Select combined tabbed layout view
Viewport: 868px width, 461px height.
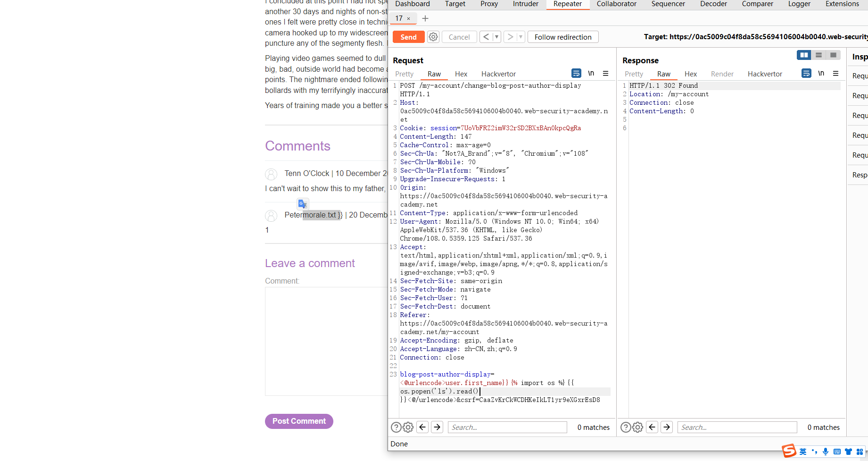[x=833, y=55]
